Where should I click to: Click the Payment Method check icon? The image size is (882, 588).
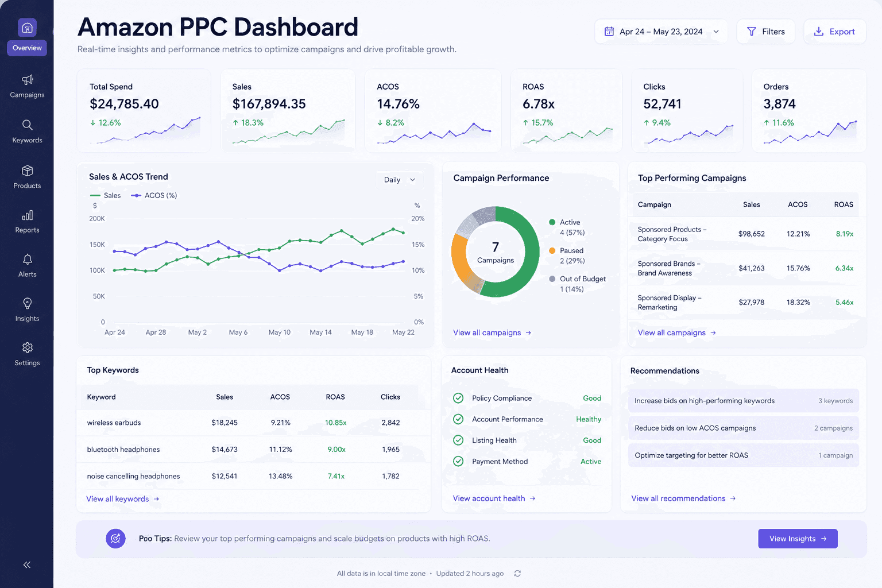tap(458, 461)
